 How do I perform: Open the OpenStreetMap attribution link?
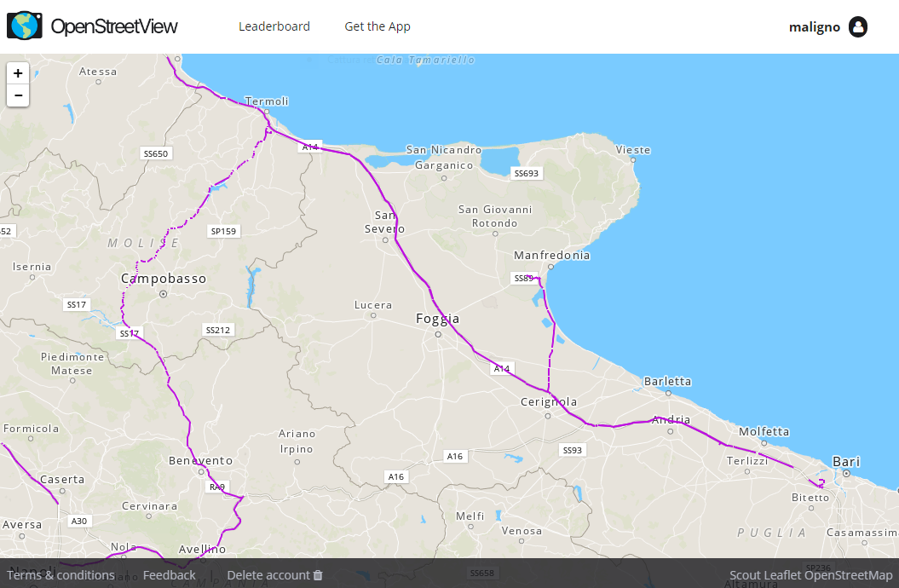click(x=849, y=575)
